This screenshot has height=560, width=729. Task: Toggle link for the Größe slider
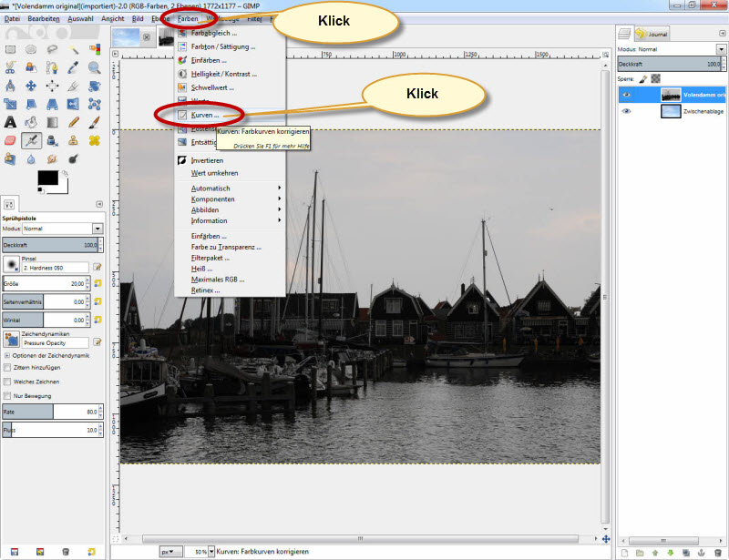click(98, 283)
